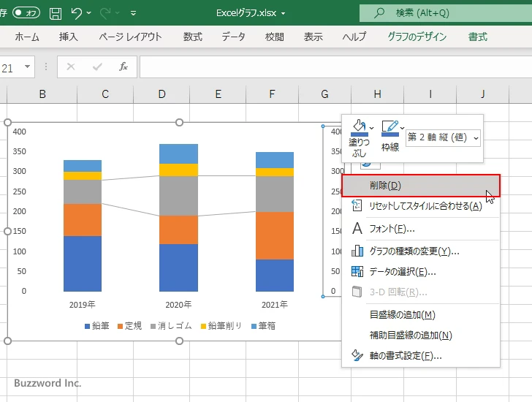Select the 2021年 orange 定規 bar segment

pos(275,236)
